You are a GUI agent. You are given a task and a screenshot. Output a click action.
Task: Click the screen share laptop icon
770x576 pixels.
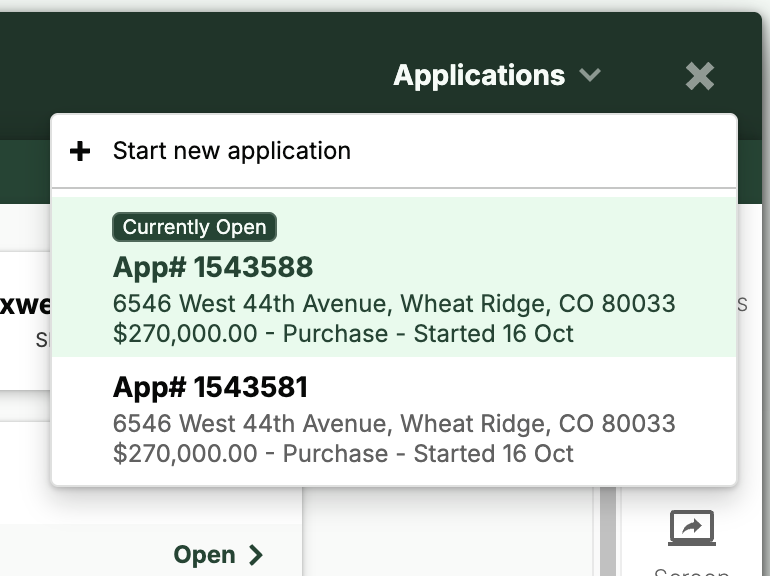(x=692, y=527)
